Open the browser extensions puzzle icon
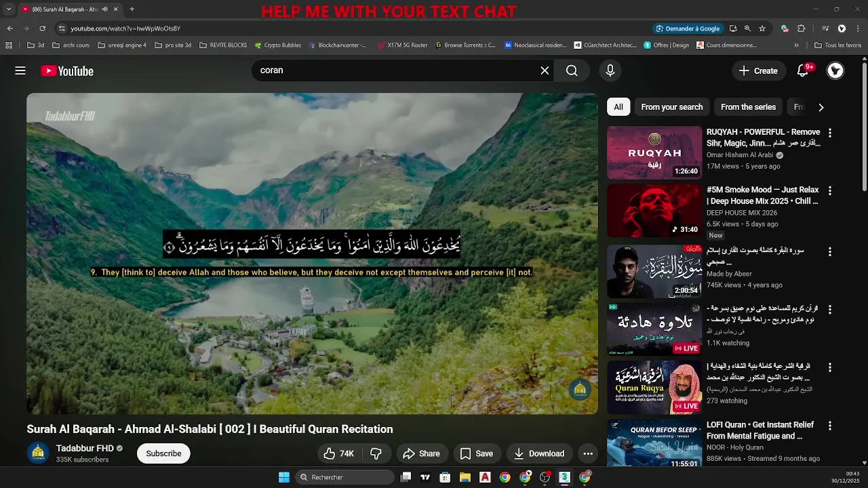The height and width of the screenshot is (488, 868). pos(801,28)
